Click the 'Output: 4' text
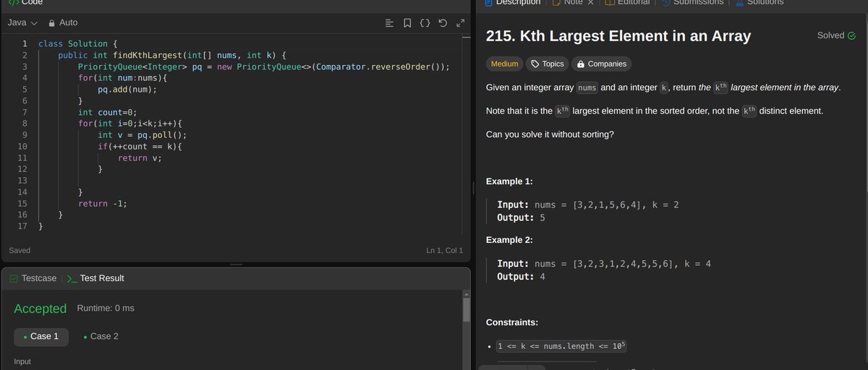Viewport: 868px width, 370px height. [x=522, y=276]
